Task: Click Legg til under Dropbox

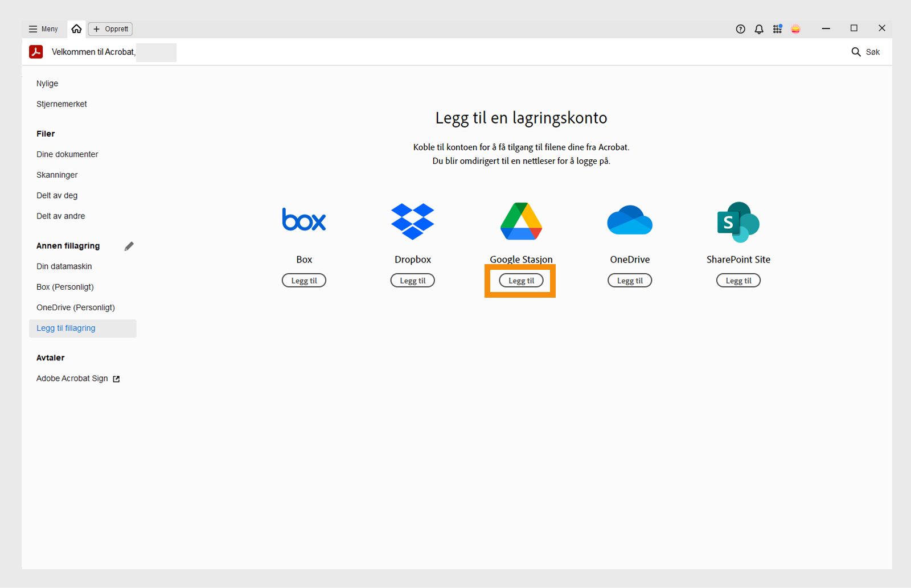Action: point(412,280)
